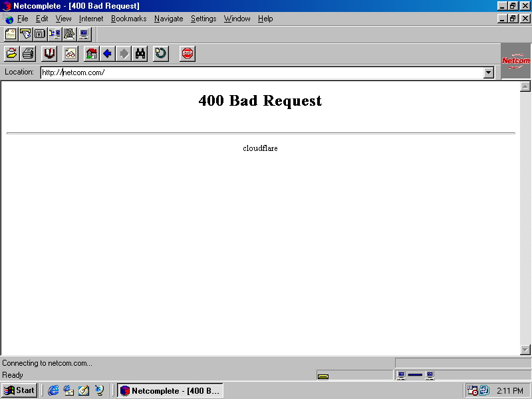
Task: Go back with the blue arrow
Action: point(107,53)
